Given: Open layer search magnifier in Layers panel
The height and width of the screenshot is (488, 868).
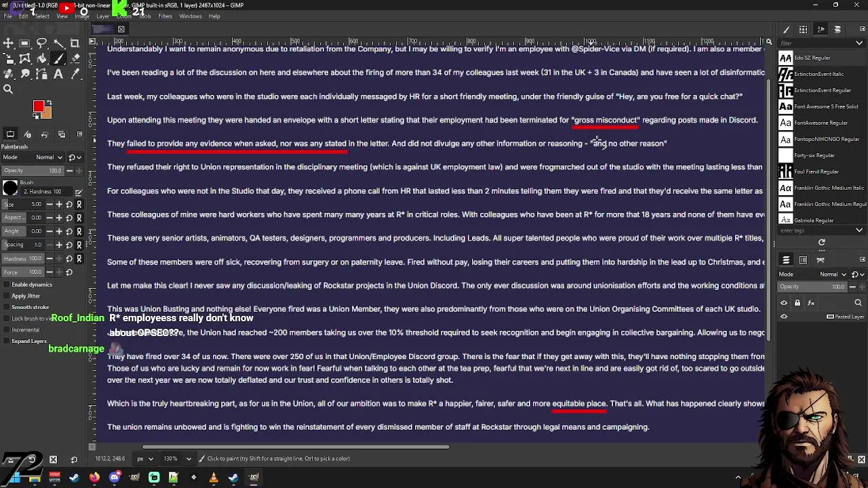Looking at the screenshot, I should pyautogui.click(x=858, y=303).
